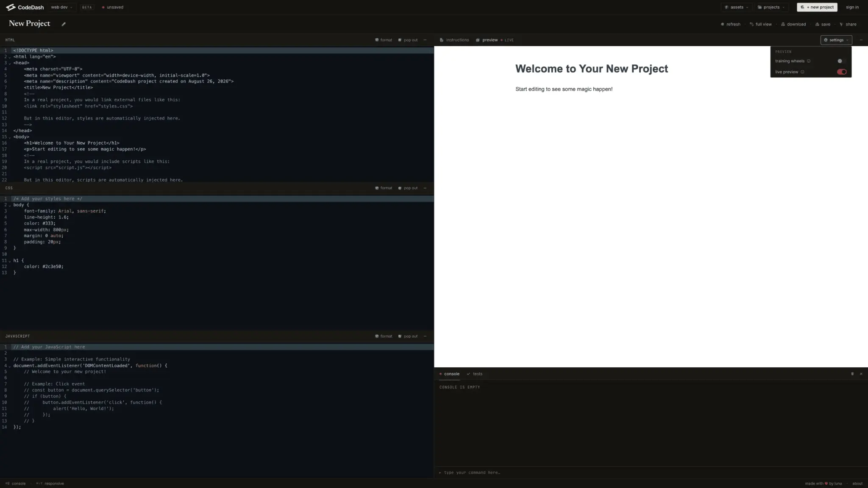This screenshot has width=868, height=488.
Task: Click the console command input field
Action: click(651, 472)
